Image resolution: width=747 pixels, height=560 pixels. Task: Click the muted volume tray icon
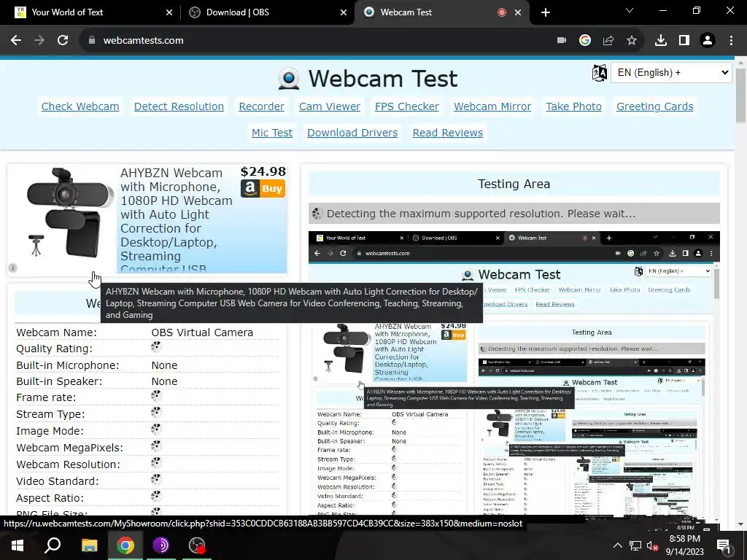(652, 545)
